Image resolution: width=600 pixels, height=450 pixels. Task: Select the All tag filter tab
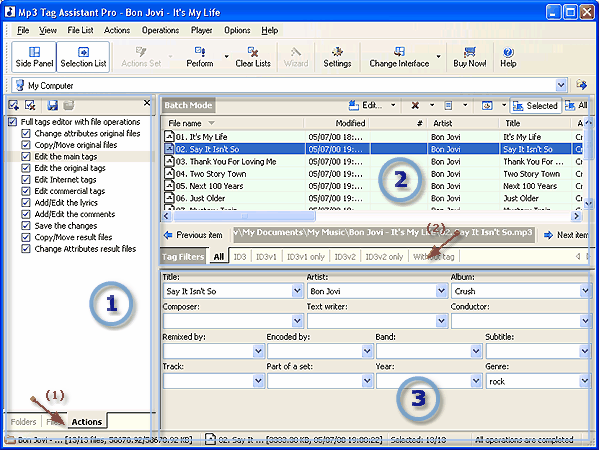[x=218, y=257]
